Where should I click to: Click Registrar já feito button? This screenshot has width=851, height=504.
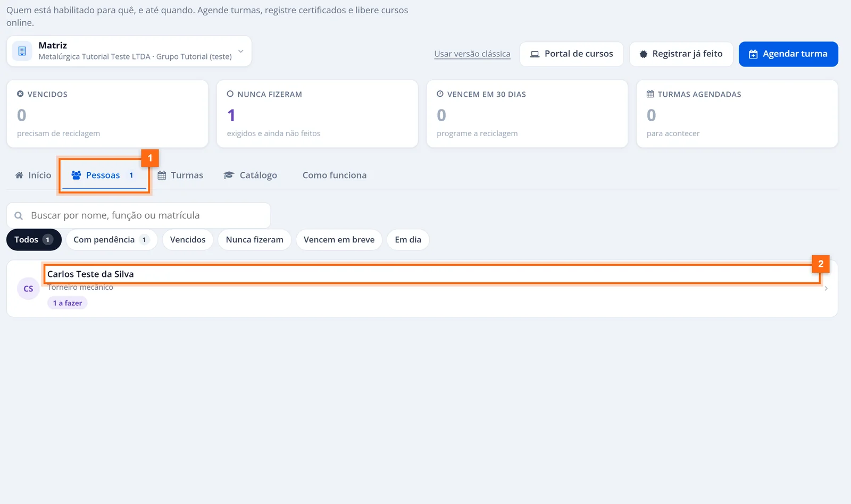[x=681, y=54]
